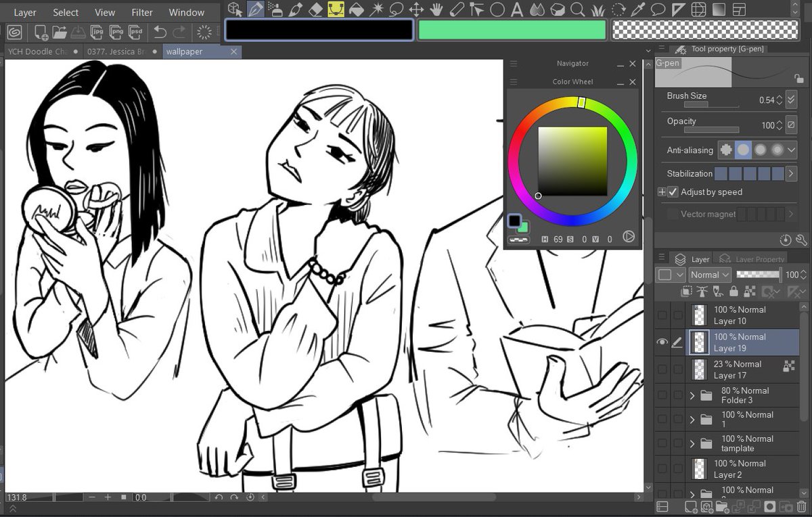This screenshot has width=812, height=517.
Task: Select the green sub color bar
Action: point(512,30)
